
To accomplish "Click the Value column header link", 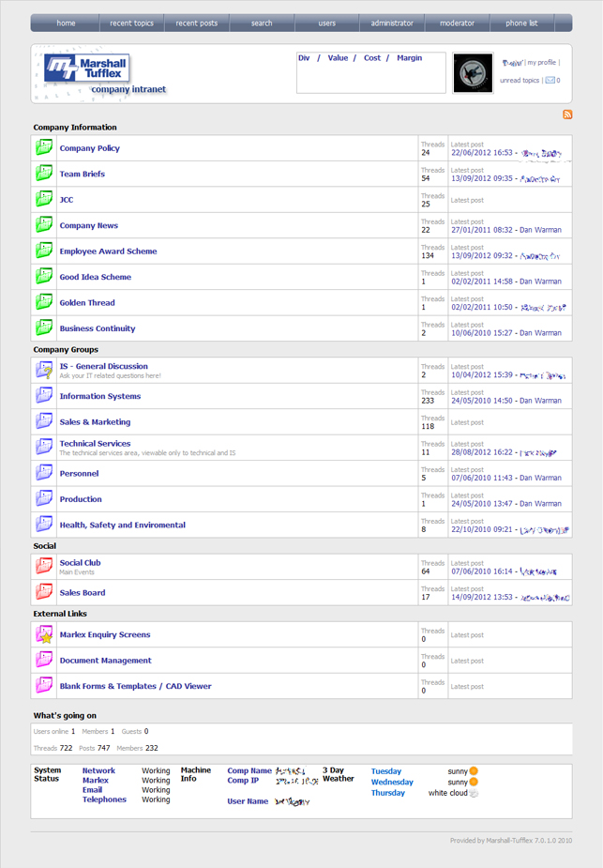I will click(338, 57).
